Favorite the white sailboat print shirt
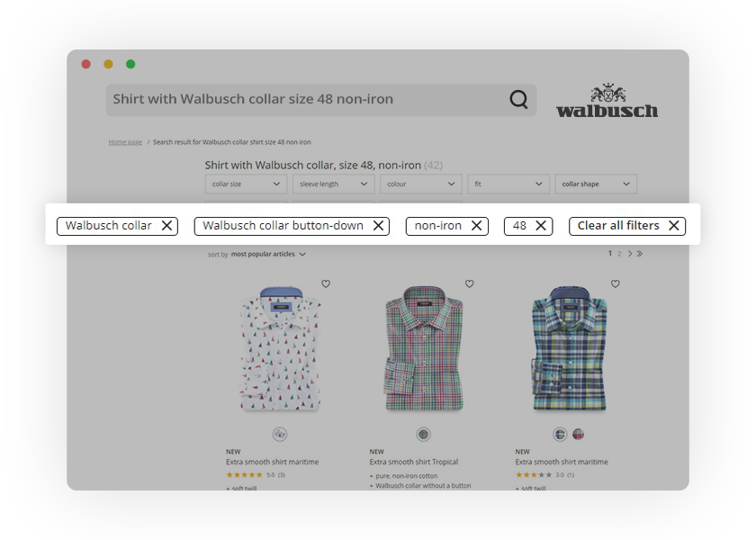756x540 pixels. [326, 284]
